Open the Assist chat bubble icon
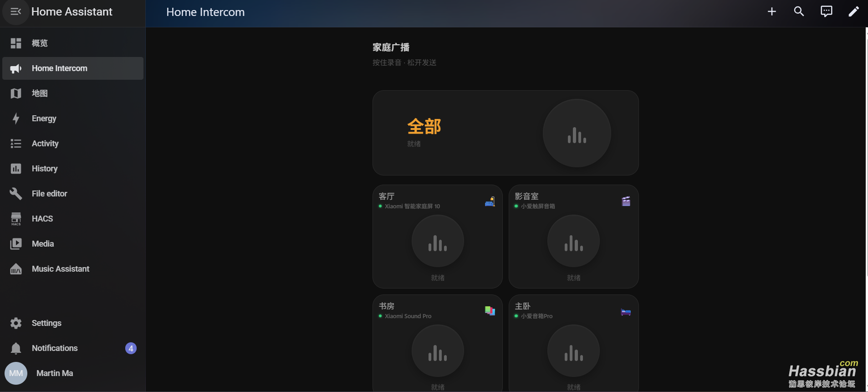The height and width of the screenshot is (392, 868). pyautogui.click(x=826, y=12)
